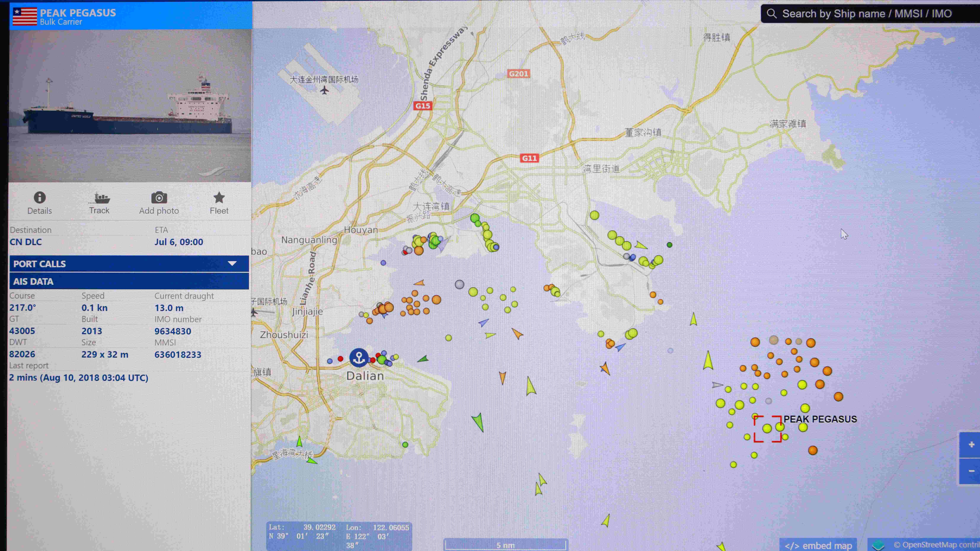The height and width of the screenshot is (551, 980).
Task: Click the OpenStreetMap contributors link
Action: (936, 545)
